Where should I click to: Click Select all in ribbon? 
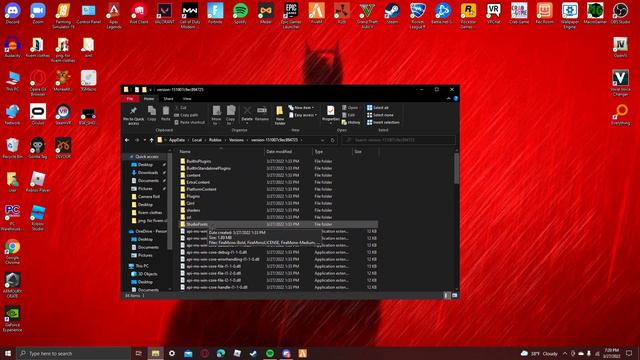(x=378, y=108)
